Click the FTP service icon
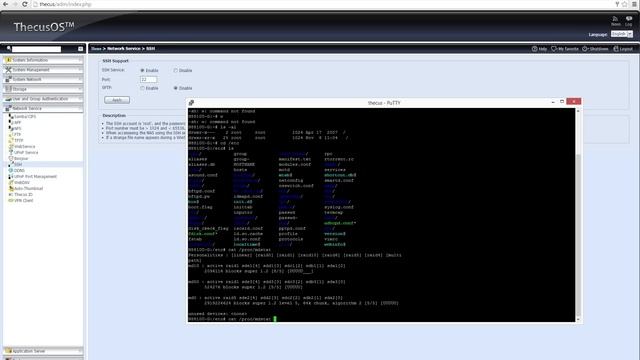This screenshot has width=640, height=360. pyautogui.click(x=11, y=134)
